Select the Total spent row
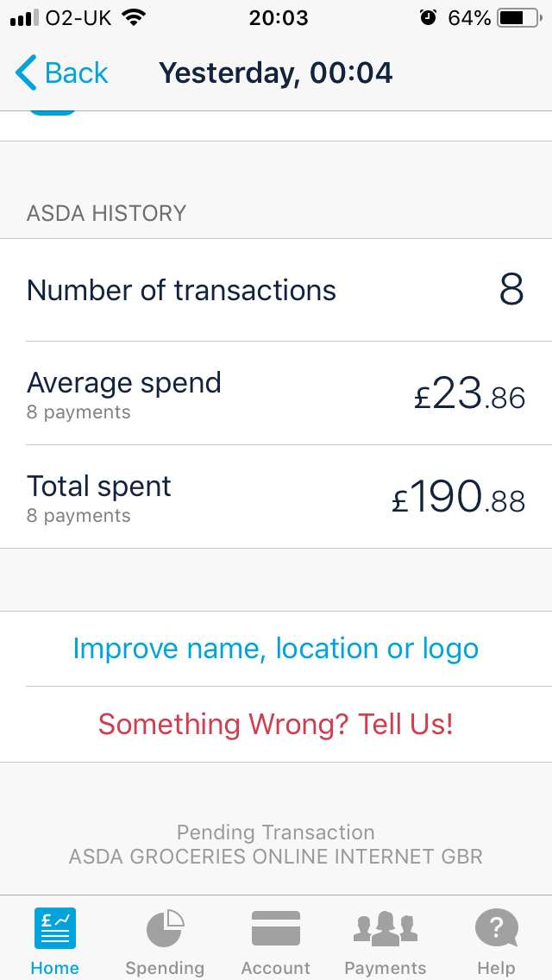The width and height of the screenshot is (552, 980). click(x=275, y=497)
